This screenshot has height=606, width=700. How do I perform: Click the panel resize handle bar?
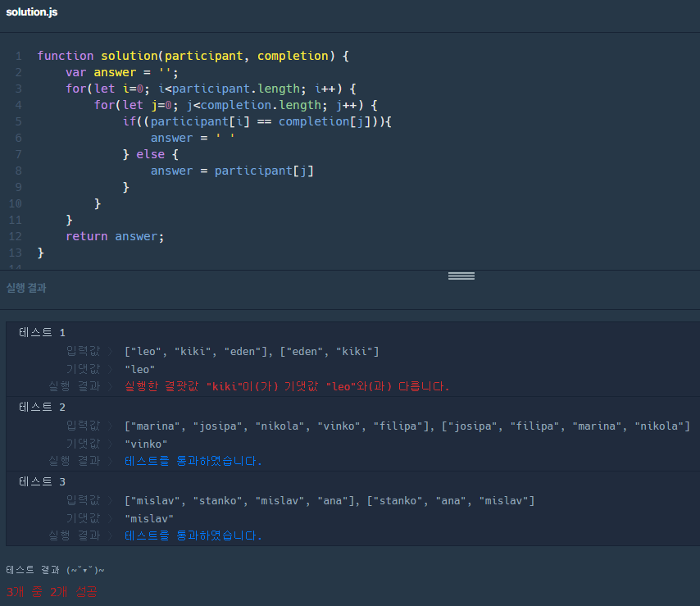point(461,276)
